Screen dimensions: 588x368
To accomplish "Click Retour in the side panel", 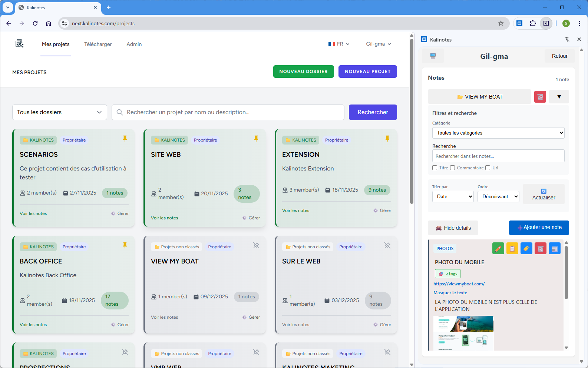I will point(560,56).
